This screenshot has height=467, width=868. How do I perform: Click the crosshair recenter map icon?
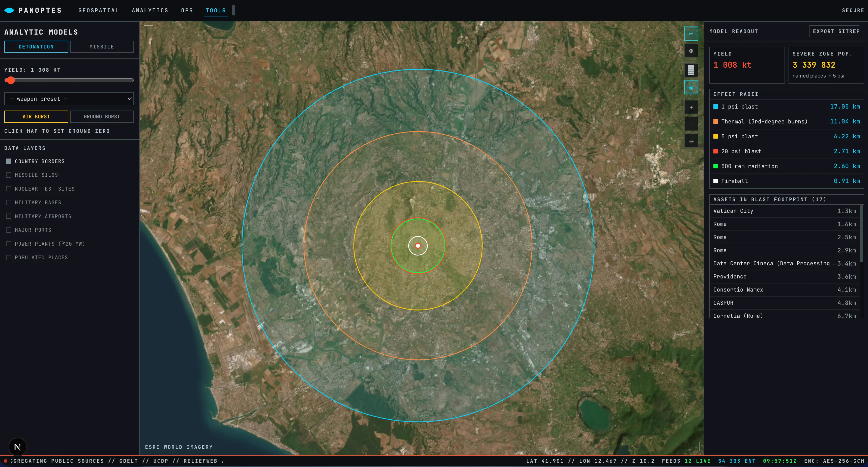point(691,141)
